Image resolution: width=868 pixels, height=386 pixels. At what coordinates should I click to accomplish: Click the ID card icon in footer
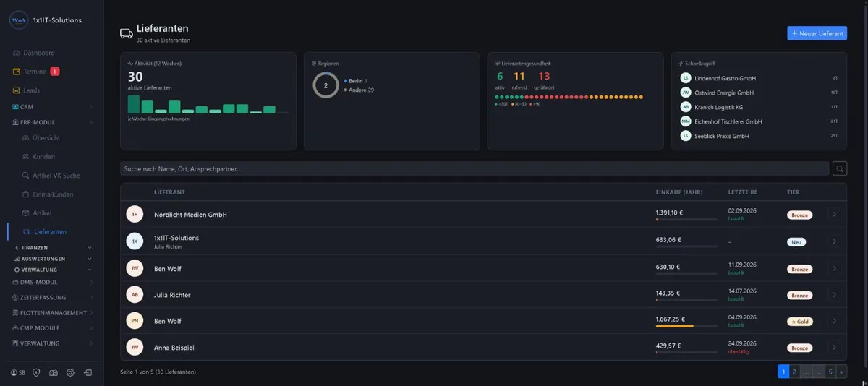[53, 372]
